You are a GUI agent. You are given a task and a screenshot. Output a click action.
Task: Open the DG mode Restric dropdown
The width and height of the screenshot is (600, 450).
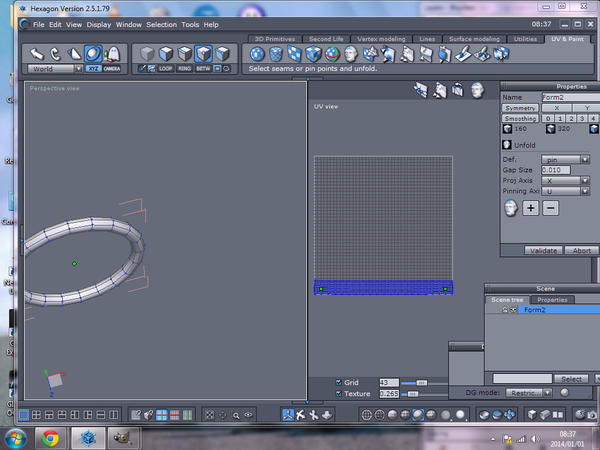coord(528,393)
